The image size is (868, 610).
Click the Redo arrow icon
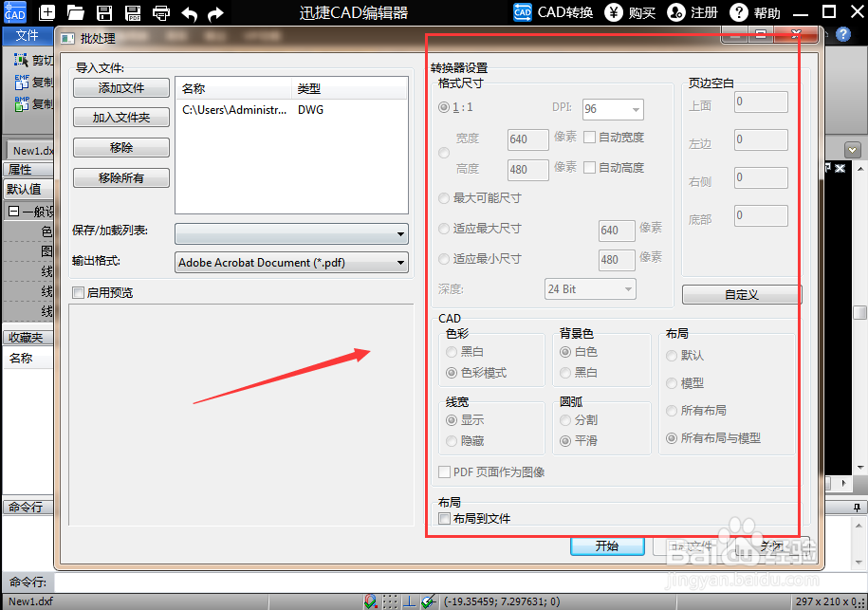tap(214, 13)
